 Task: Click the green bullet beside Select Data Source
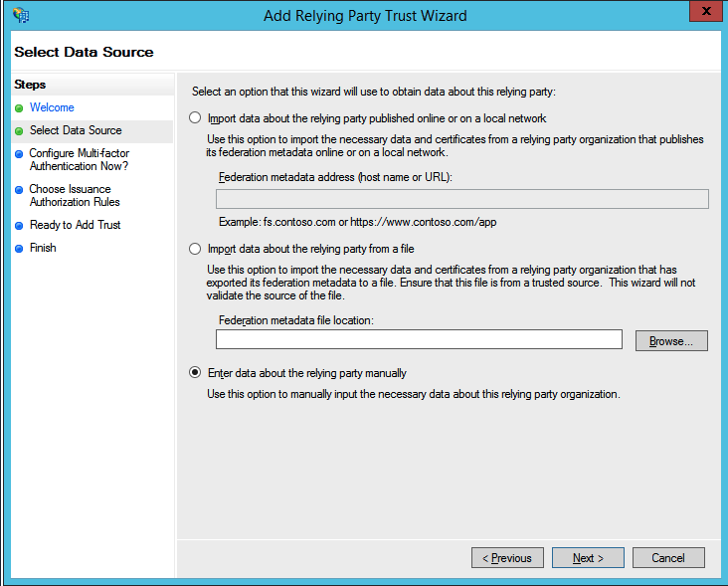pos(19,131)
